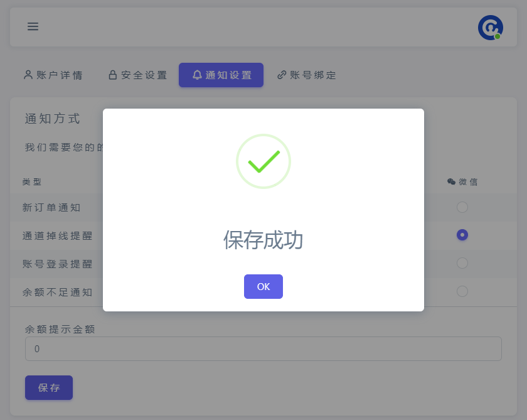Open the hamburger menu icon
Image resolution: width=527 pixels, height=420 pixels.
(x=33, y=26)
